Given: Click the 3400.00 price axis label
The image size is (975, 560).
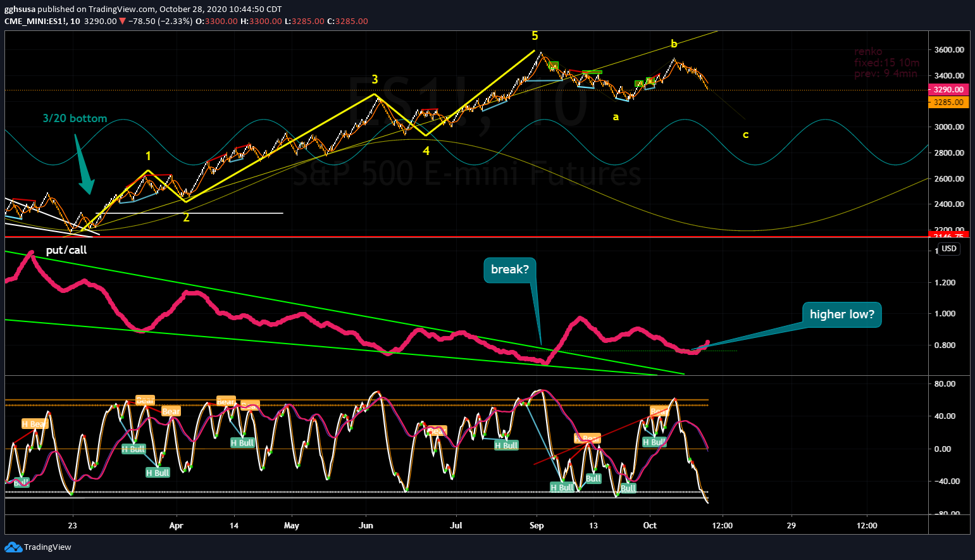Looking at the screenshot, I should pyautogui.click(x=949, y=76).
